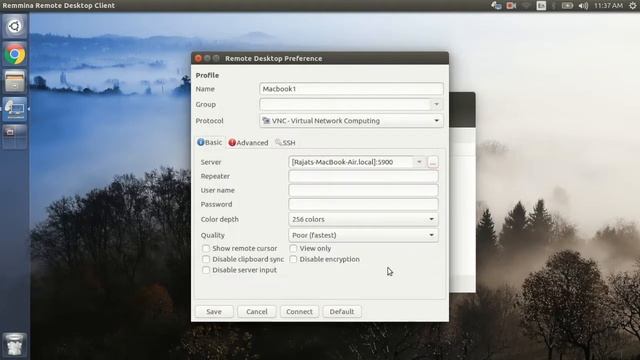640x360 pixels.
Task: Click the Cancel button
Action: point(257,311)
